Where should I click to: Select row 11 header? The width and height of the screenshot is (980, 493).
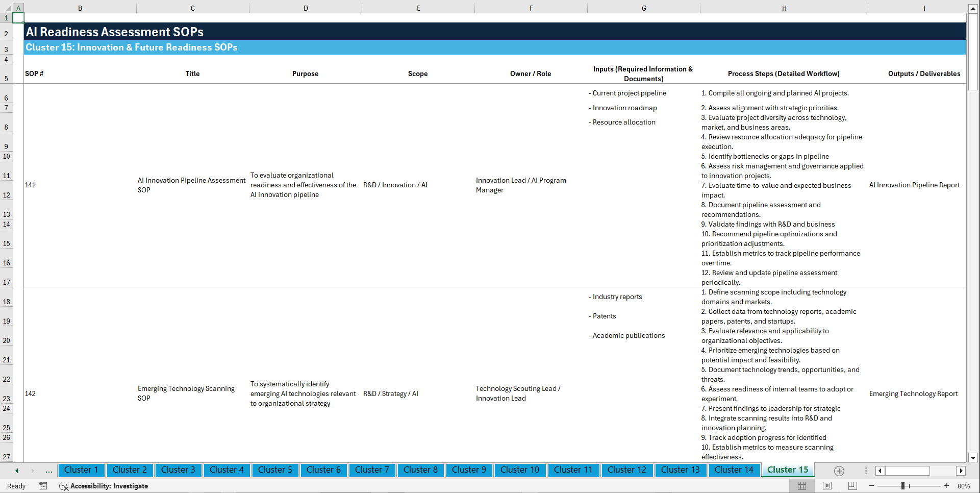[6, 175]
